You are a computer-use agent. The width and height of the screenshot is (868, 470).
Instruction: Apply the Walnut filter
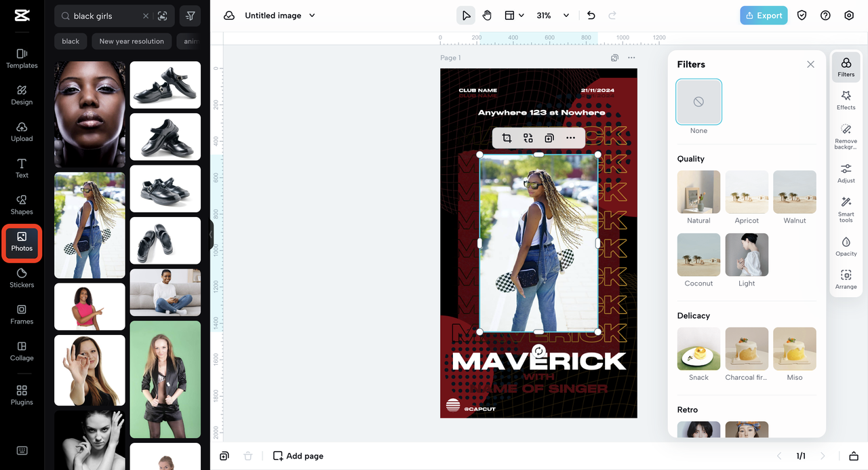[795, 192]
